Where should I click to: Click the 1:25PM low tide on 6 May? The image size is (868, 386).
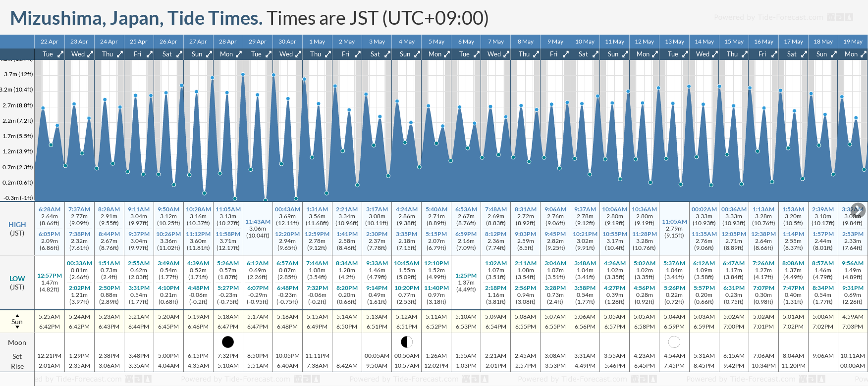466,276
